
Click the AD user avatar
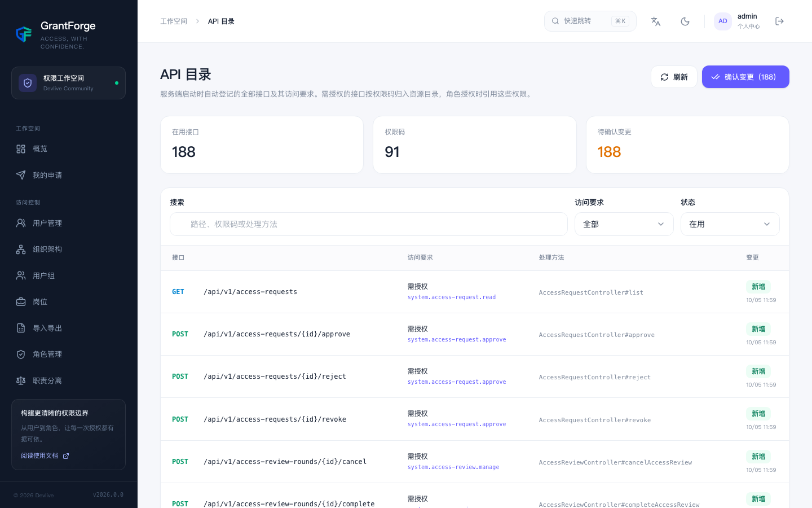pyautogui.click(x=723, y=21)
